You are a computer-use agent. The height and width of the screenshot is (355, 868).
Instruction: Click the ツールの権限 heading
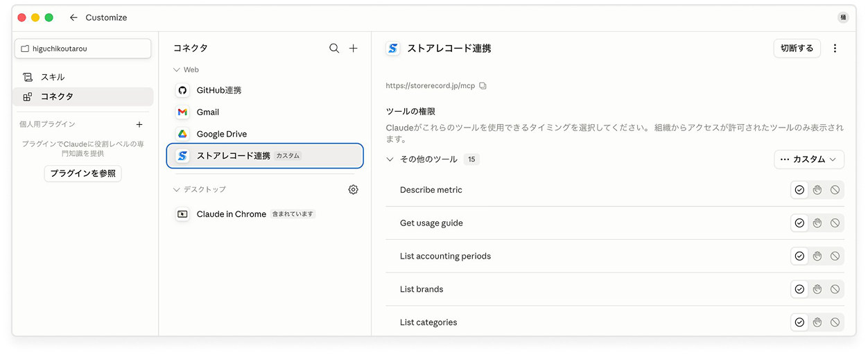(x=410, y=111)
